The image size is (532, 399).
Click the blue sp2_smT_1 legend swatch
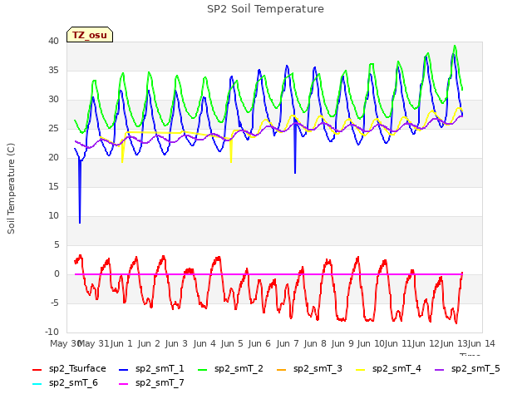click(x=124, y=370)
